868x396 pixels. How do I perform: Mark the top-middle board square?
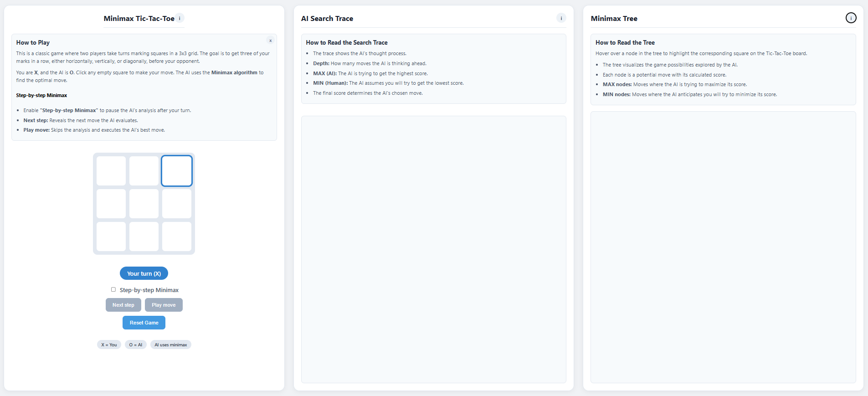point(144,171)
